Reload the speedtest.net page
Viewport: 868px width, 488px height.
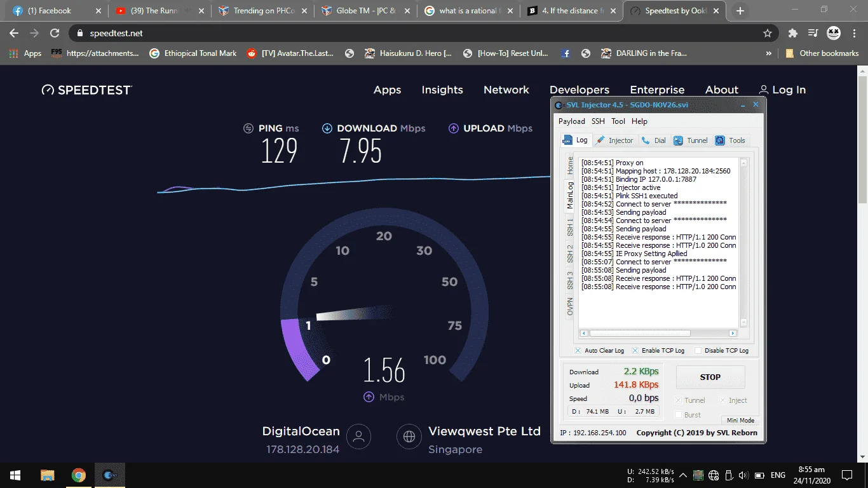(x=55, y=33)
